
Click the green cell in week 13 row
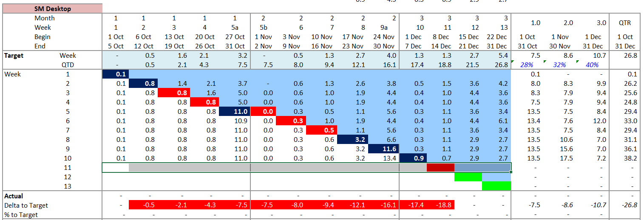pyautogui.click(x=496, y=186)
